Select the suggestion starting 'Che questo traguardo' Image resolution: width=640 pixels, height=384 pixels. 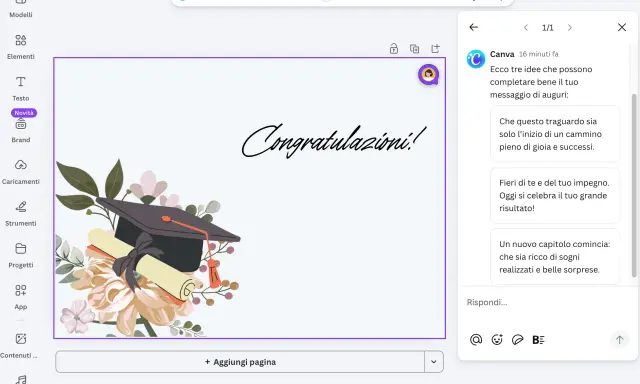(555, 134)
